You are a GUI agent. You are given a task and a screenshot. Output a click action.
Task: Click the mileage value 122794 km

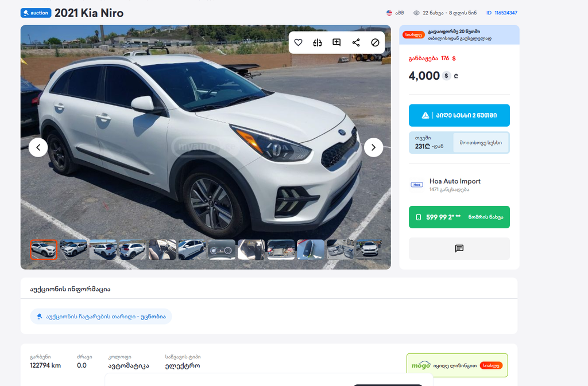click(45, 365)
